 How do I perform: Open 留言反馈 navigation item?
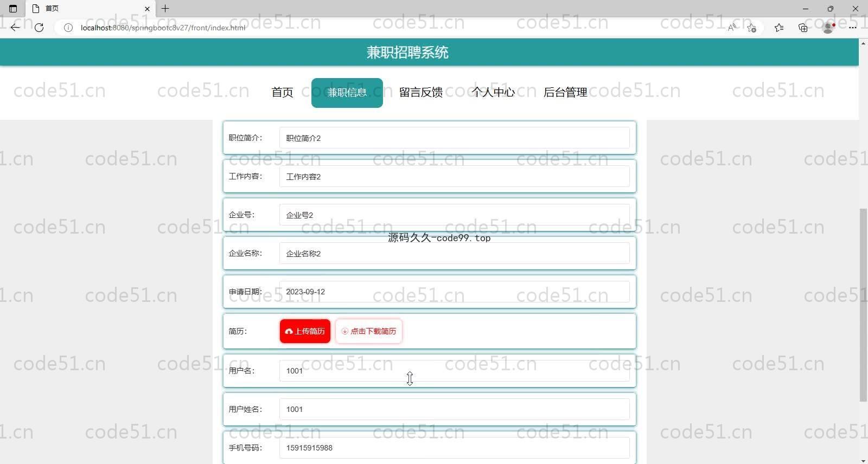(x=421, y=93)
